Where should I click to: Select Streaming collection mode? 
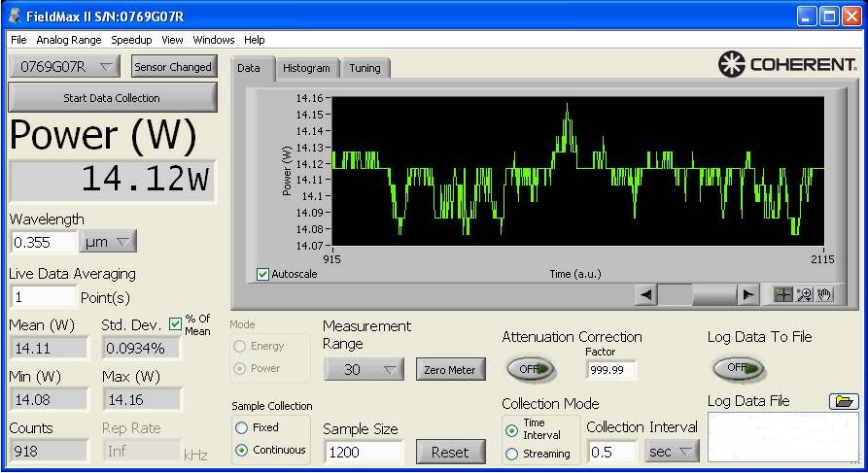pos(512,455)
